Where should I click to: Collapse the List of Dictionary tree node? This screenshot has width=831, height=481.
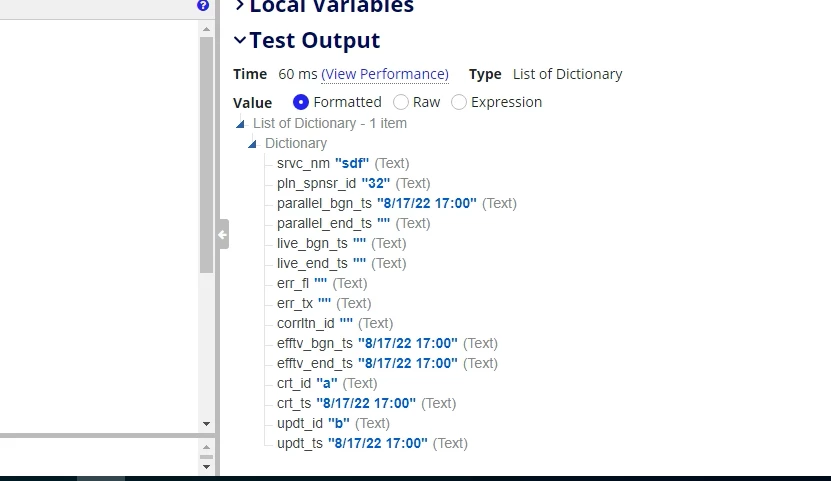click(x=241, y=124)
